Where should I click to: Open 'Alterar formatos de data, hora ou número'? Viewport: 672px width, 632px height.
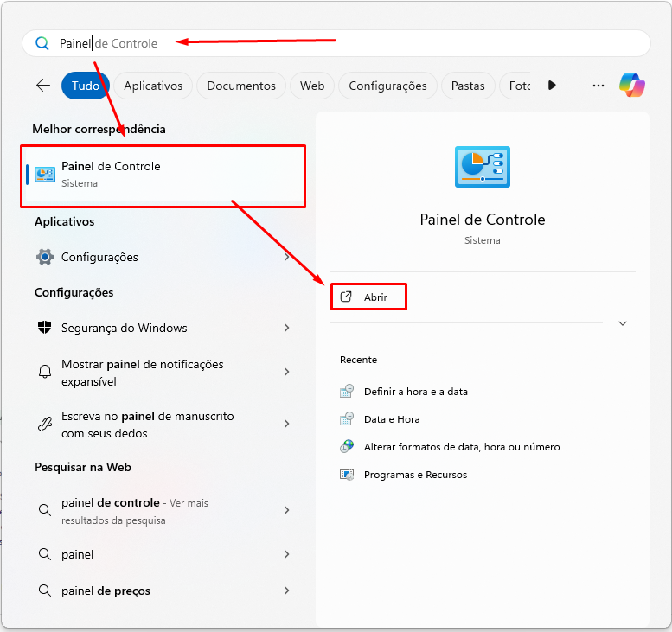(462, 447)
